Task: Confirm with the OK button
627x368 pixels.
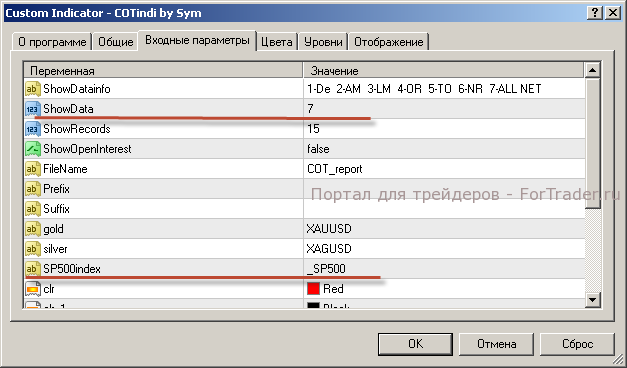Action: 415,344
